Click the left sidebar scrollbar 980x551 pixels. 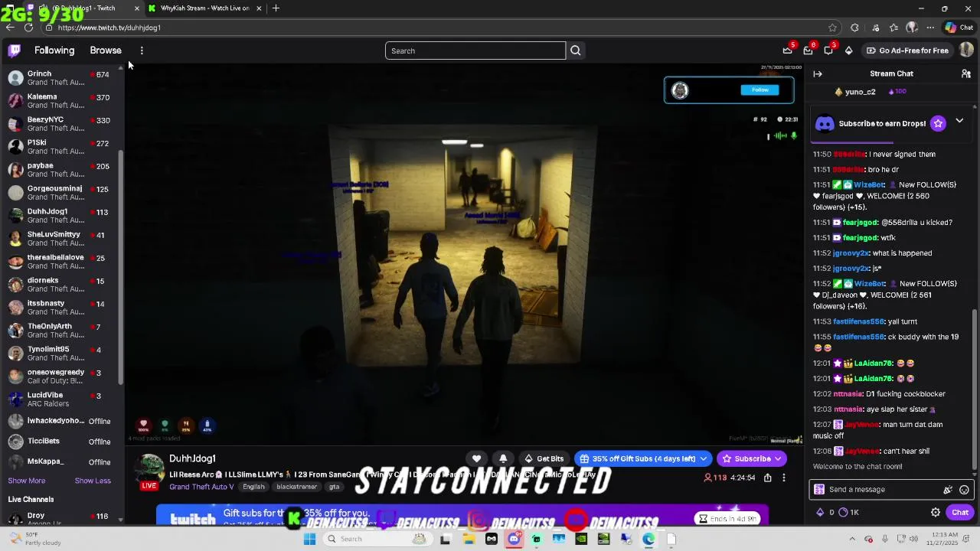[120, 268]
